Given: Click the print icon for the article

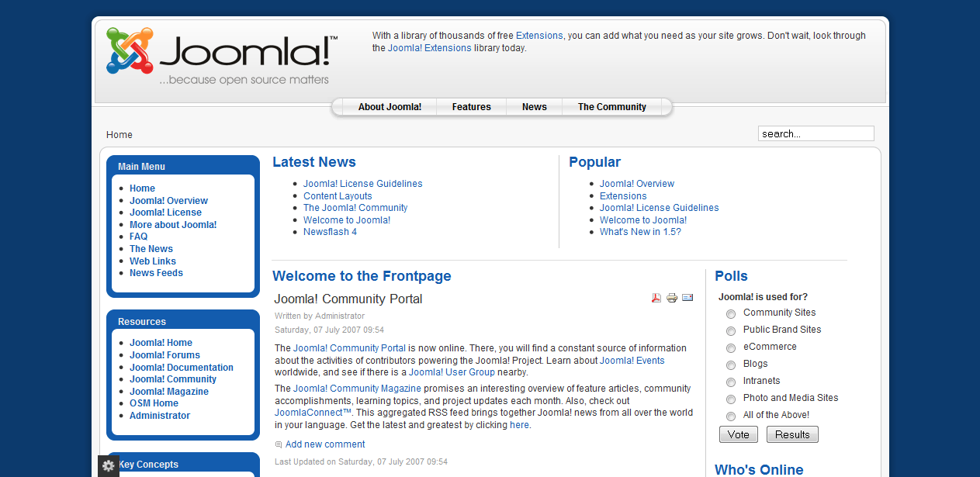Looking at the screenshot, I should click(672, 298).
